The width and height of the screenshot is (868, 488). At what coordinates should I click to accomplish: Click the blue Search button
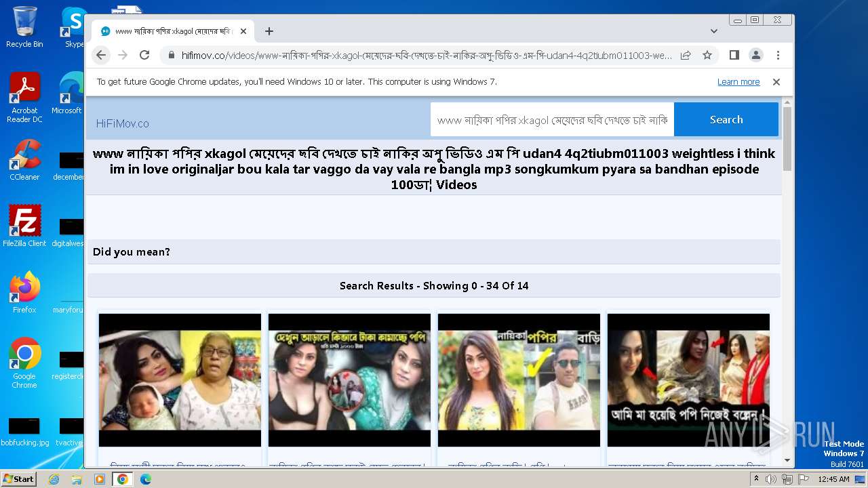726,120
